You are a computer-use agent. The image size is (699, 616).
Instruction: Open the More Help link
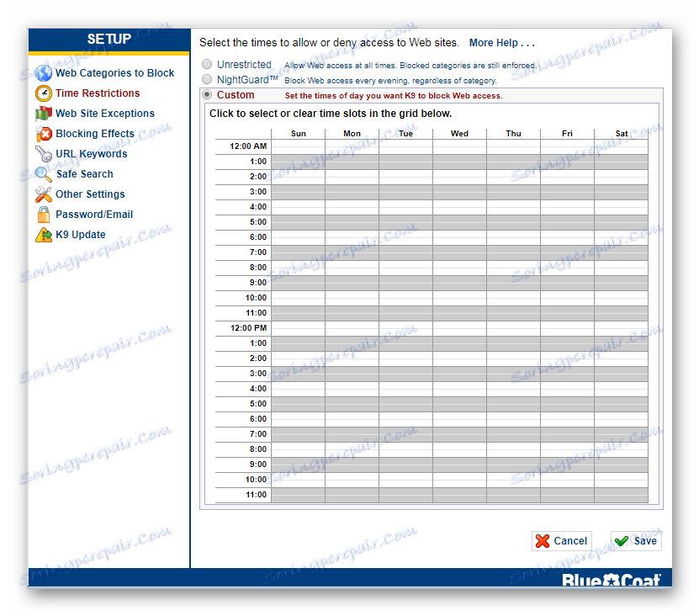pos(502,43)
